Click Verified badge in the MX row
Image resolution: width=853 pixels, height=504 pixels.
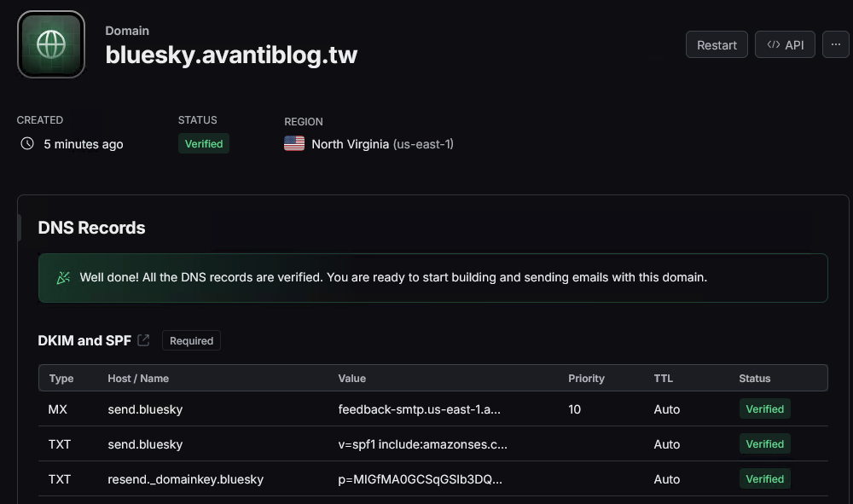tap(764, 408)
